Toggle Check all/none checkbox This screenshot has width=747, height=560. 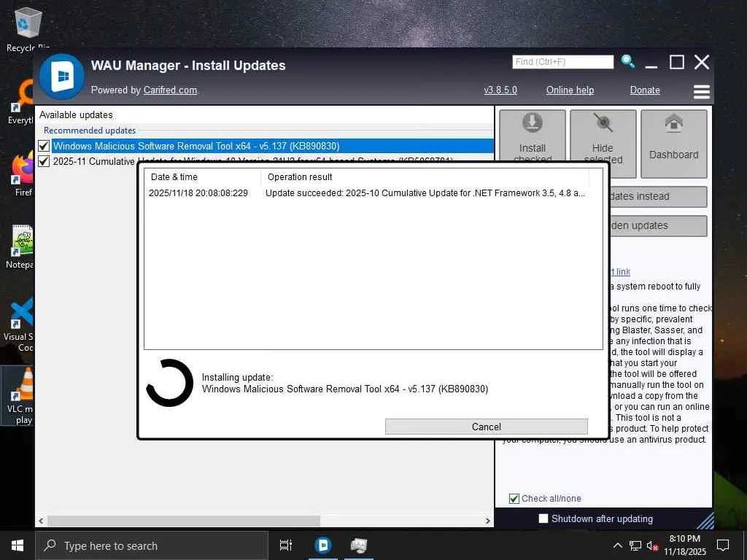(514, 499)
